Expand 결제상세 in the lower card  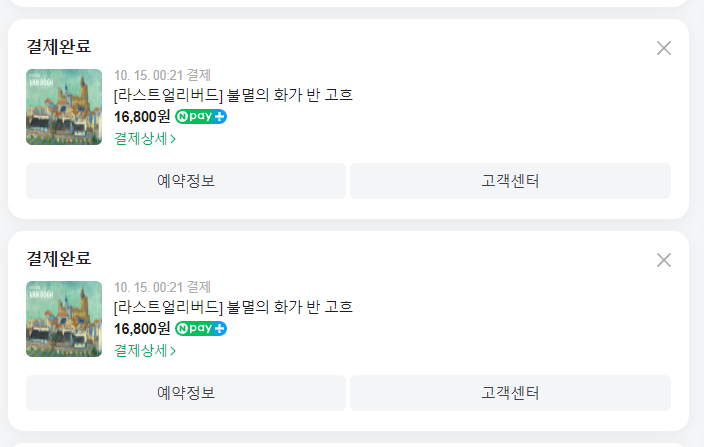[x=145, y=350]
